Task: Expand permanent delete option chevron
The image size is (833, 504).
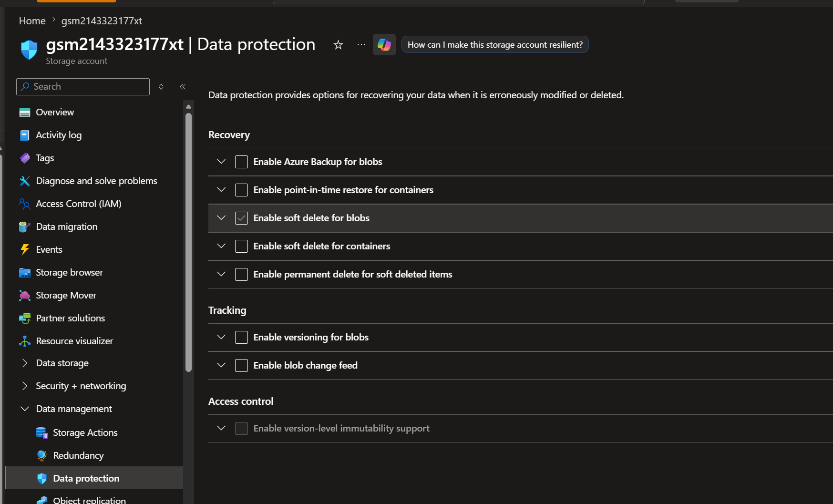Action: click(x=221, y=275)
